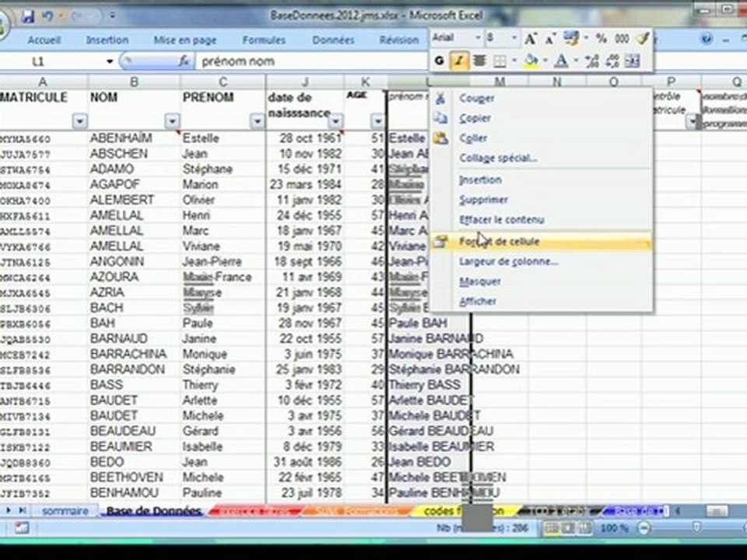Screen dimensions: 747x560
Task: Switch to Page Break Preview in status bar
Action: coord(584,527)
